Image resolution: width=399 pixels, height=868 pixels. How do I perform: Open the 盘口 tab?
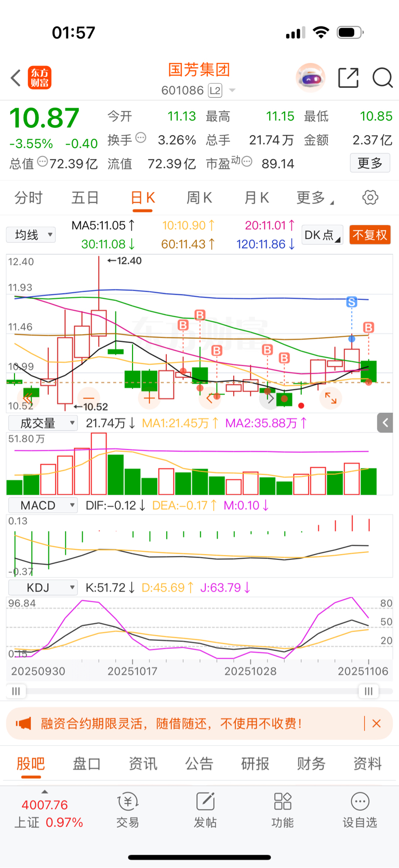(87, 764)
